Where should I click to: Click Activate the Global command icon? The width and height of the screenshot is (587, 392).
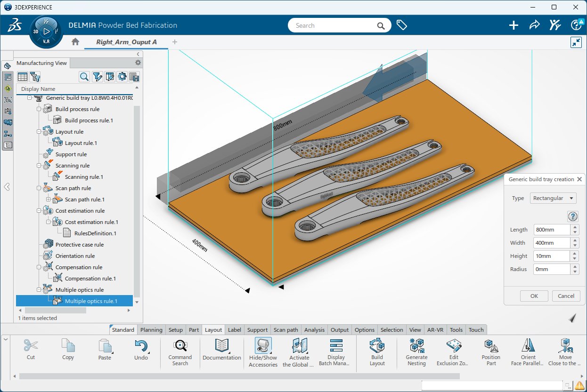(299, 346)
